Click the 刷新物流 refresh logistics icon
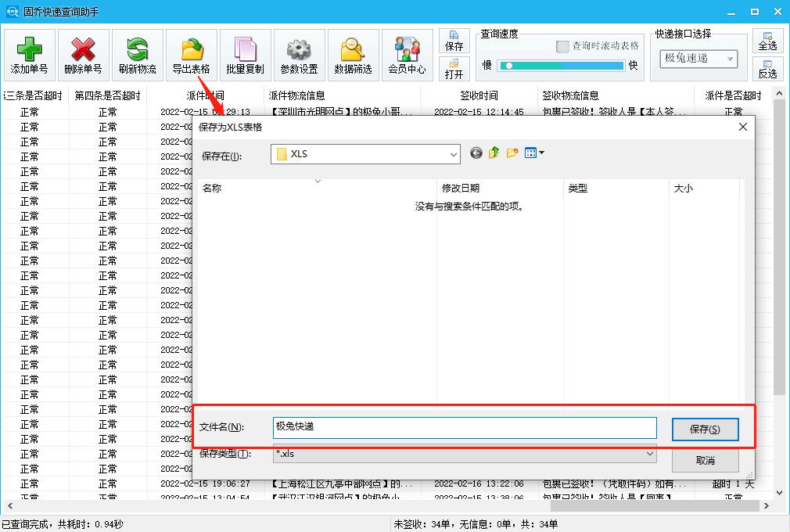Viewport: 790px width, 532px height. (138, 54)
